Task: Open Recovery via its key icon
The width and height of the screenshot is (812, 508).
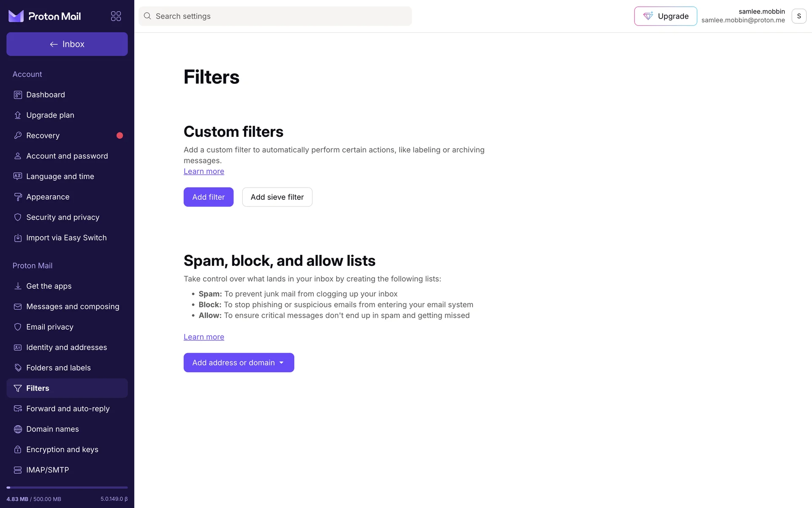Action: click(18, 135)
